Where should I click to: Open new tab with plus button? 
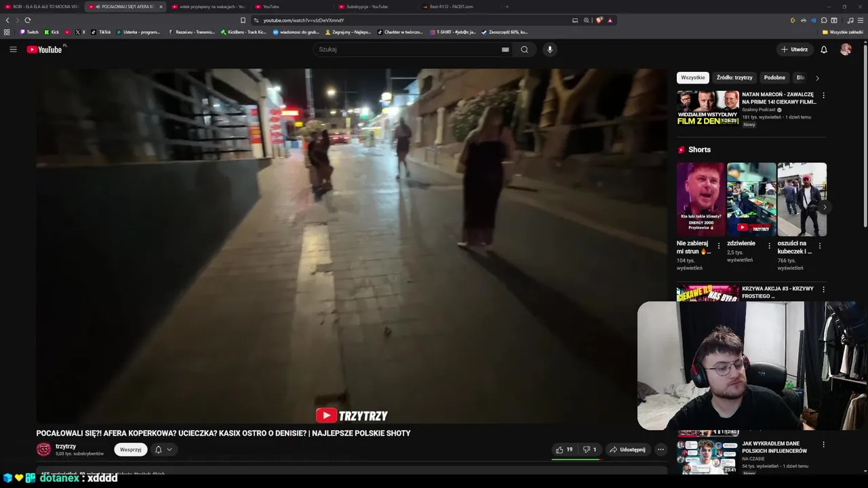507,7
